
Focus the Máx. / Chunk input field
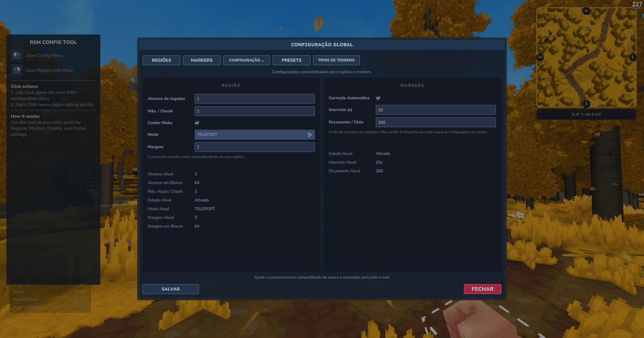255,111
